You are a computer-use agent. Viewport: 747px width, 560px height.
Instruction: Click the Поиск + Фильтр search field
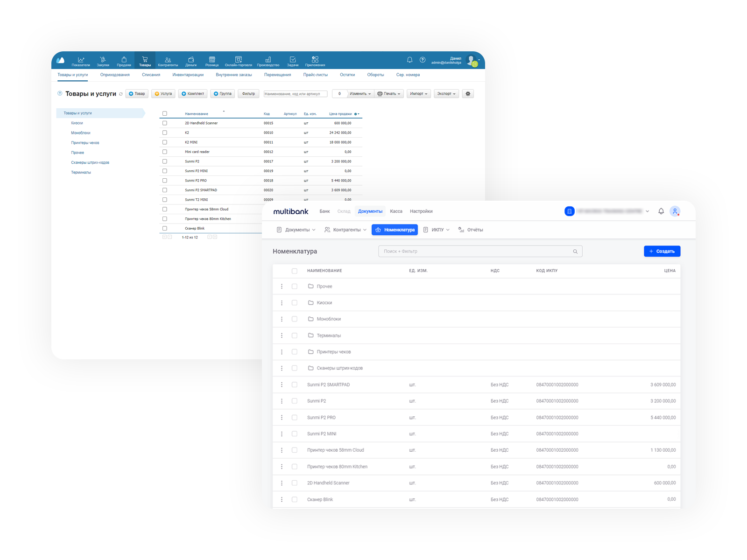[476, 252]
